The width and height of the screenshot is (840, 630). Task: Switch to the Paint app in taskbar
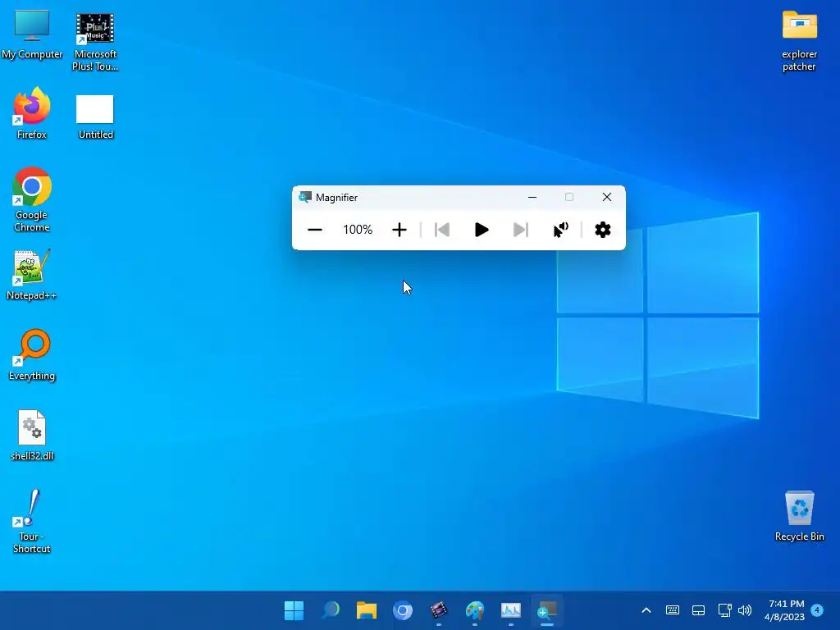pos(475,610)
